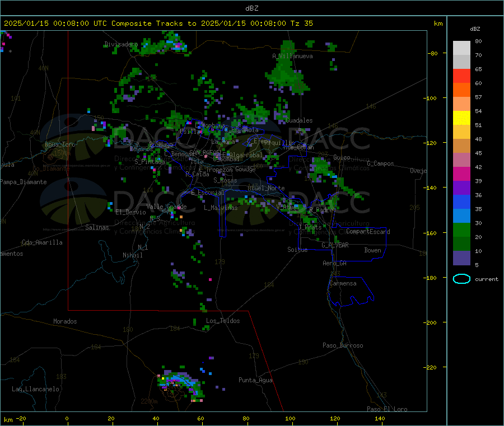
Task: Click the 'J_Prats' place label
Action: (x=310, y=227)
